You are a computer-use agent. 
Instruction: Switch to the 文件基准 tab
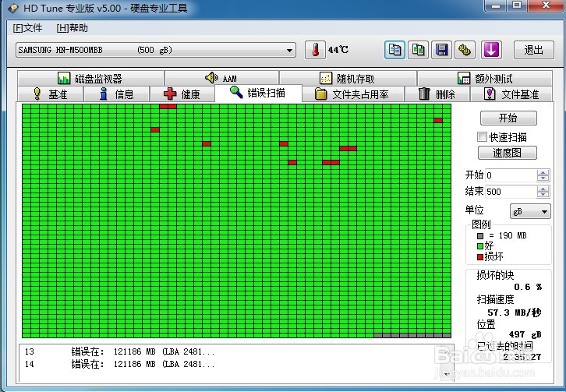coord(511,94)
